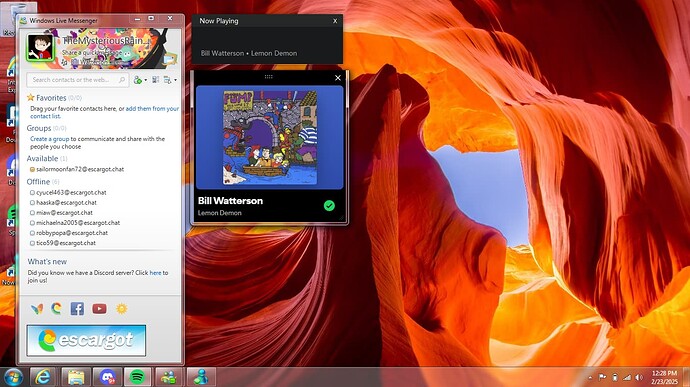Click the Lemon Demon artist name
Image resolution: width=690 pixels, height=387 pixels.
pos(220,213)
